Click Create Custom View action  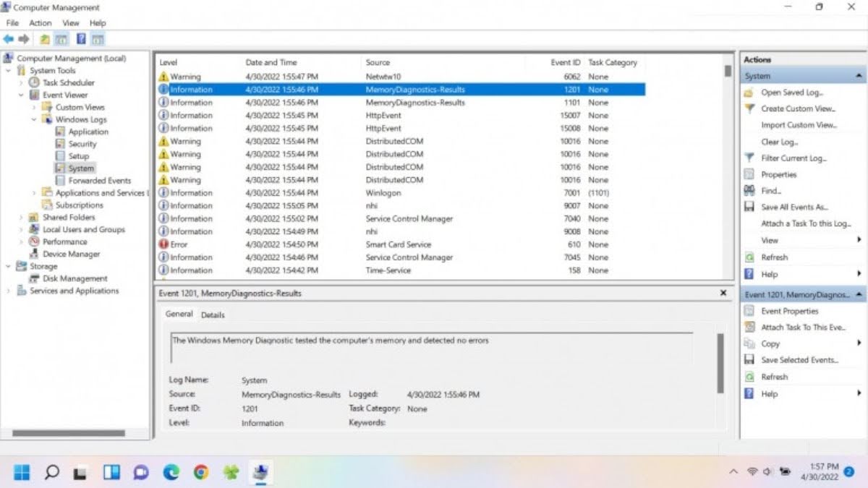(798, 108)
